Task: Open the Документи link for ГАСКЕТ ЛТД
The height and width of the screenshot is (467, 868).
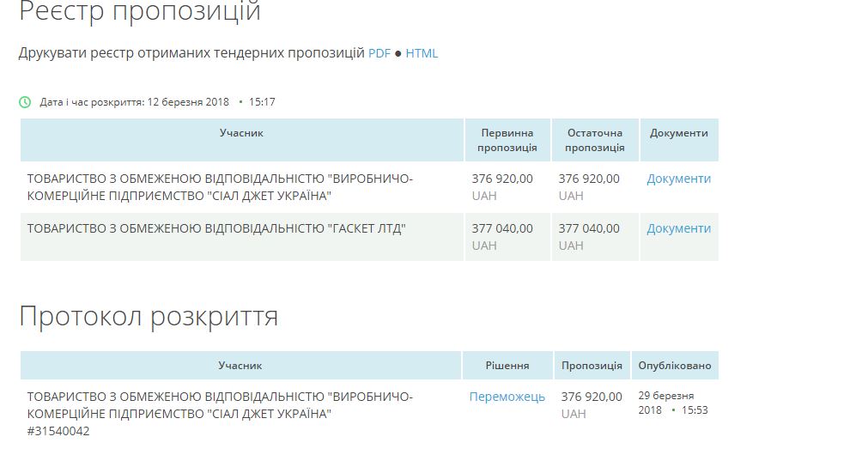Action: (x=678, y=228)
